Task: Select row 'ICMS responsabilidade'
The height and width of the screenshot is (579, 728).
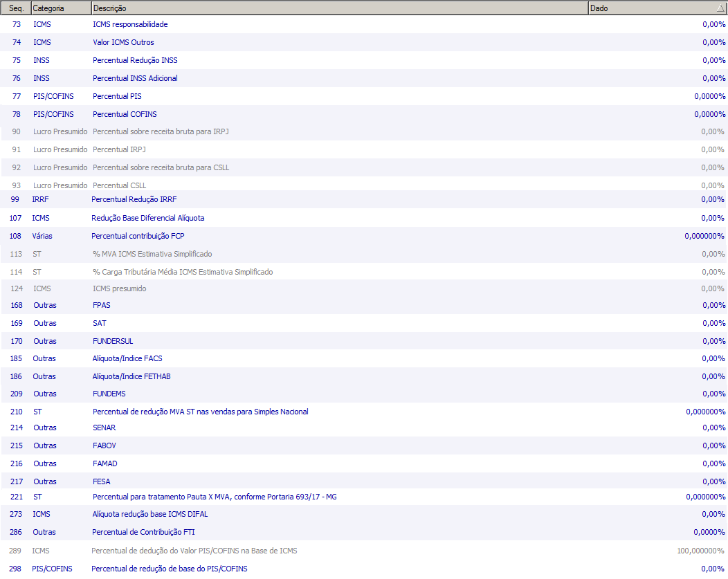Action: [364, 24]
